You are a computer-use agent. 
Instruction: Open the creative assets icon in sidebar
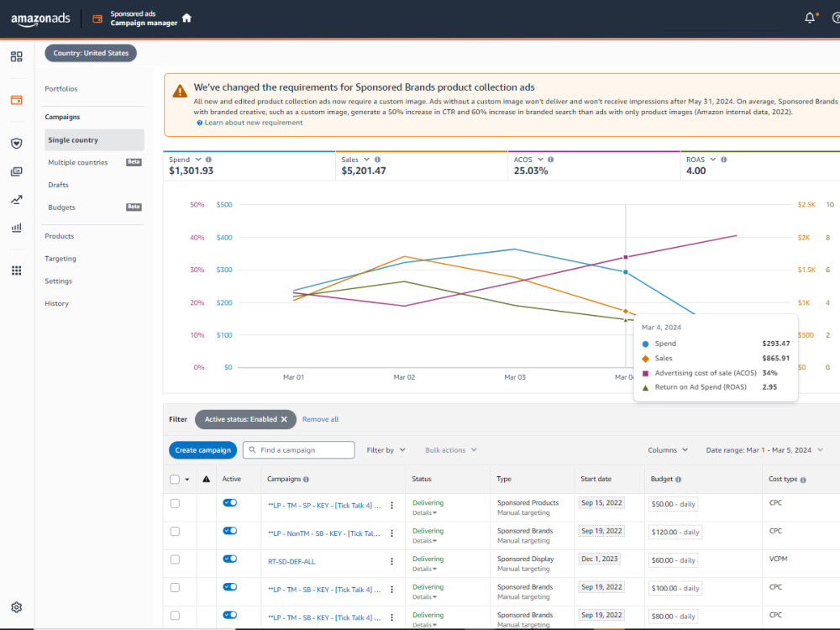click(x=17, y=171)
